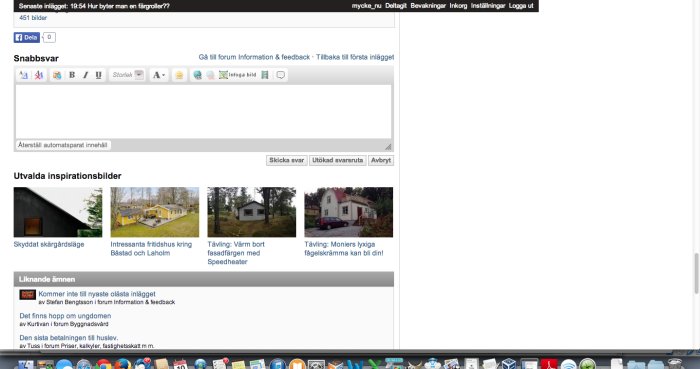Open the Speedheater contest thumbnail image

tap(252, 212)
